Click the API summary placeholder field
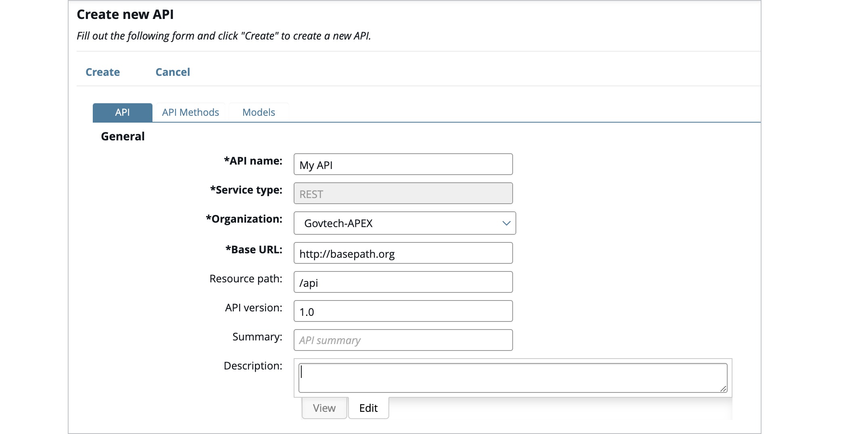868x434 pixels. (x=403, y=340)
